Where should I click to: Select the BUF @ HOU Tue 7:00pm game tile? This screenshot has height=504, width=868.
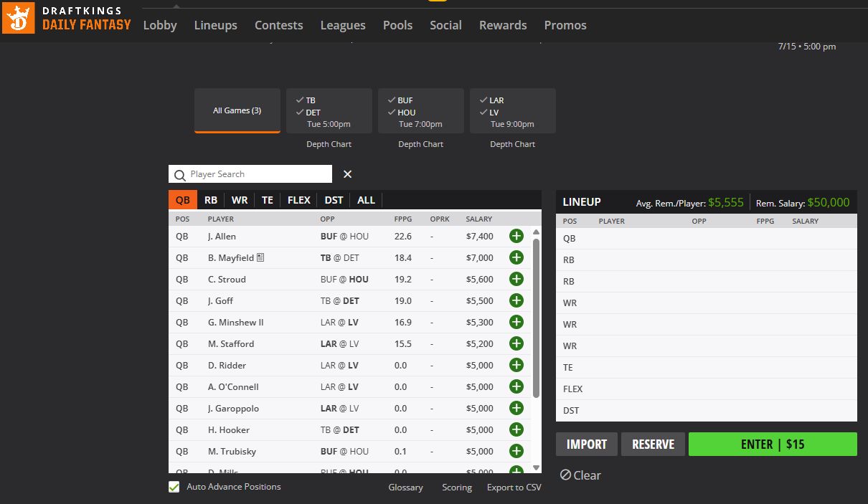(420, 110)
